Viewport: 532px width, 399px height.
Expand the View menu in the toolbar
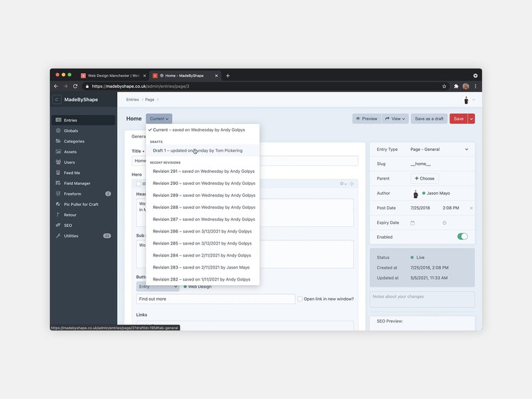[x=396, y=118]
